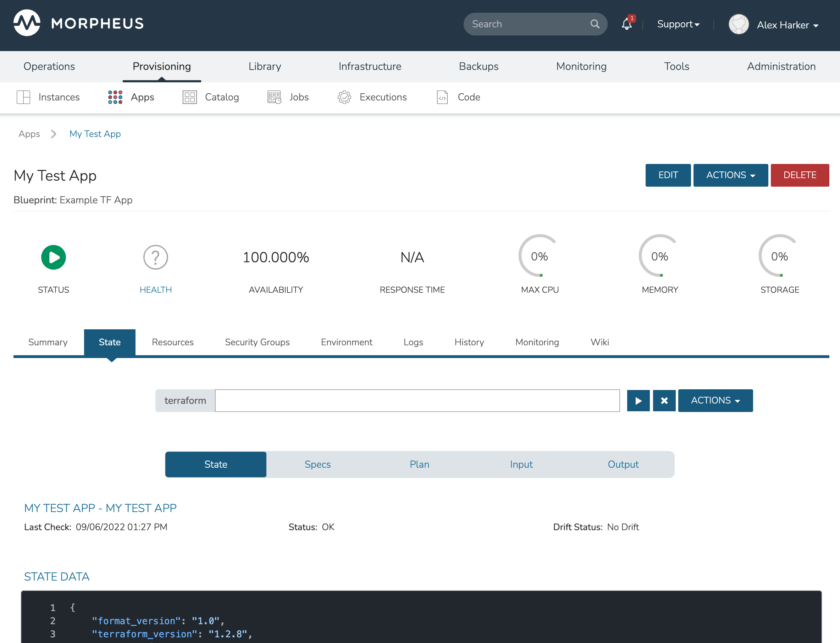Switch to Specs view toggle

pos(317,464)
